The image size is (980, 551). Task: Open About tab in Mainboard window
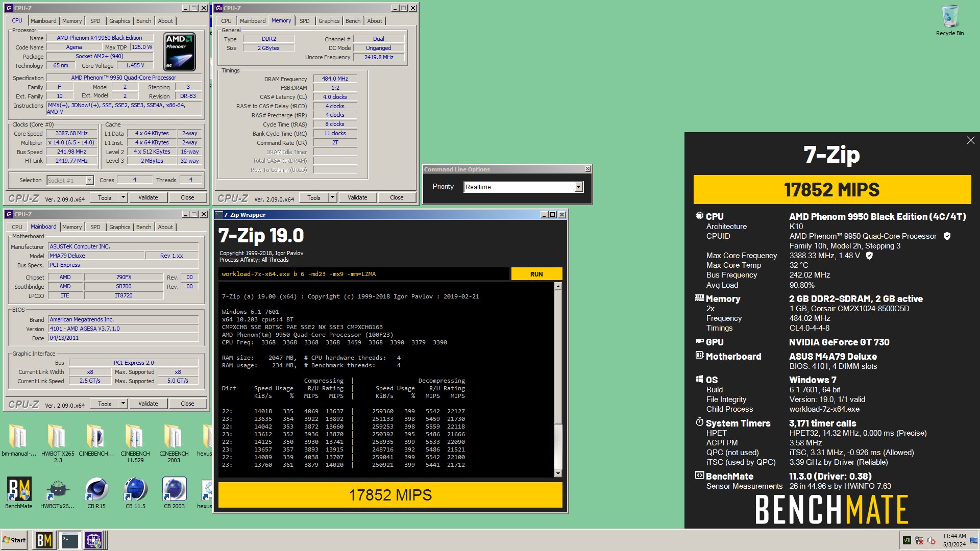pyautogui.click(x=165, y=227)
